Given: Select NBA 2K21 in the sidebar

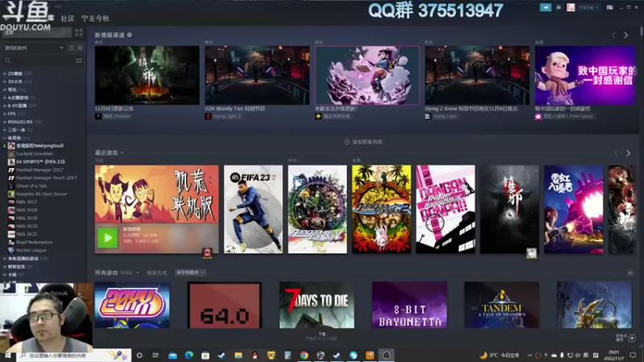Looking at the screenshot, I should 27,234.
